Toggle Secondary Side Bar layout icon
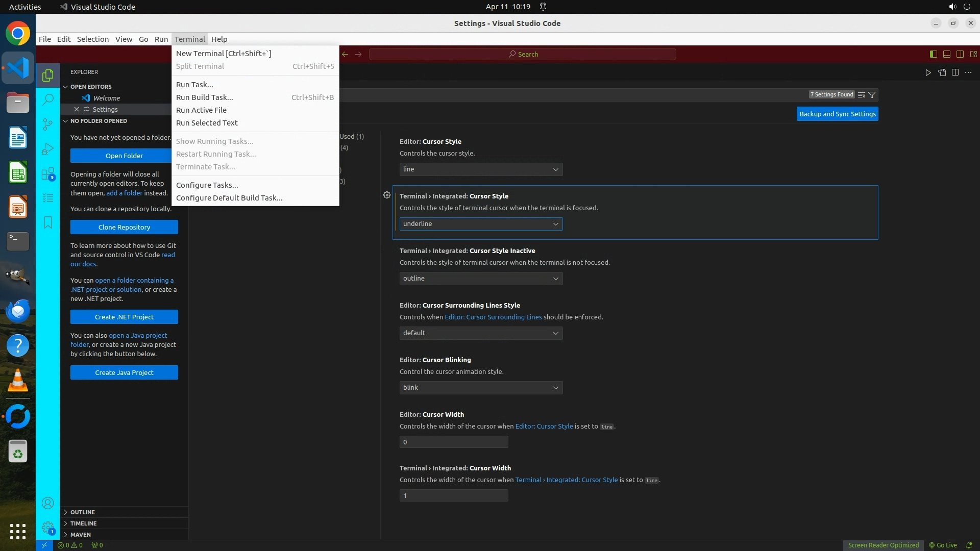This screenshot has width=980, height=551. point(960,54)
